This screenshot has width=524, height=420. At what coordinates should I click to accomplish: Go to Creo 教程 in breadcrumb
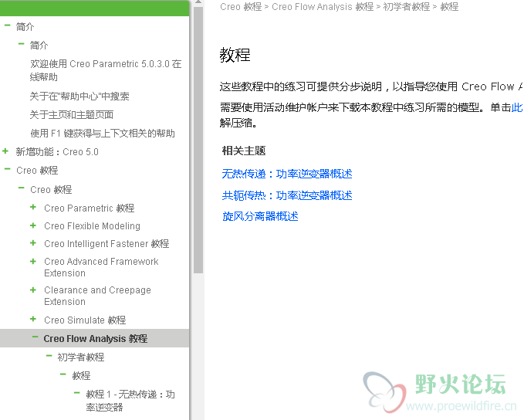click(241, 7)
